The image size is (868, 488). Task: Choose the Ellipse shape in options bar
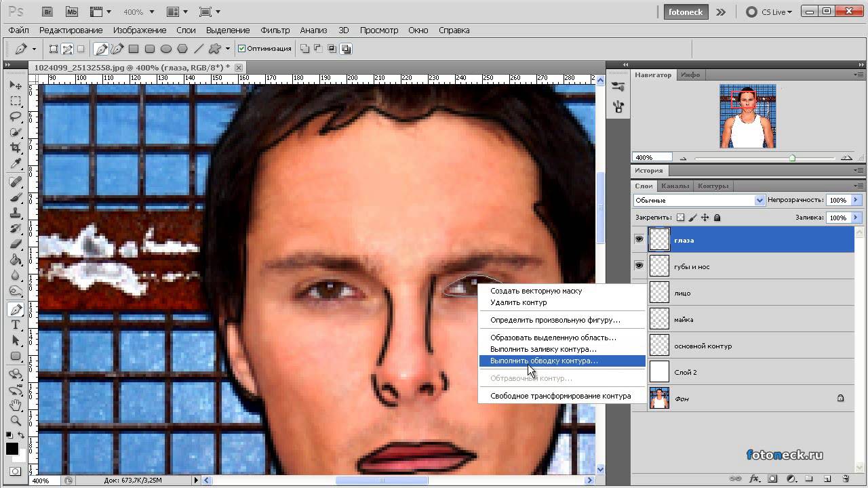(x=166, y=49)
